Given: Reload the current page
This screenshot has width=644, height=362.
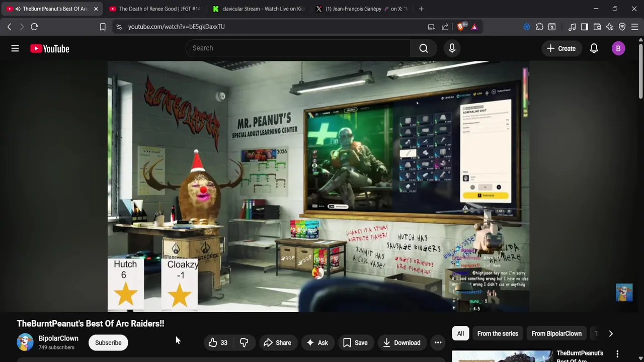Looking at the screenshot, I should tap(34, 27).
